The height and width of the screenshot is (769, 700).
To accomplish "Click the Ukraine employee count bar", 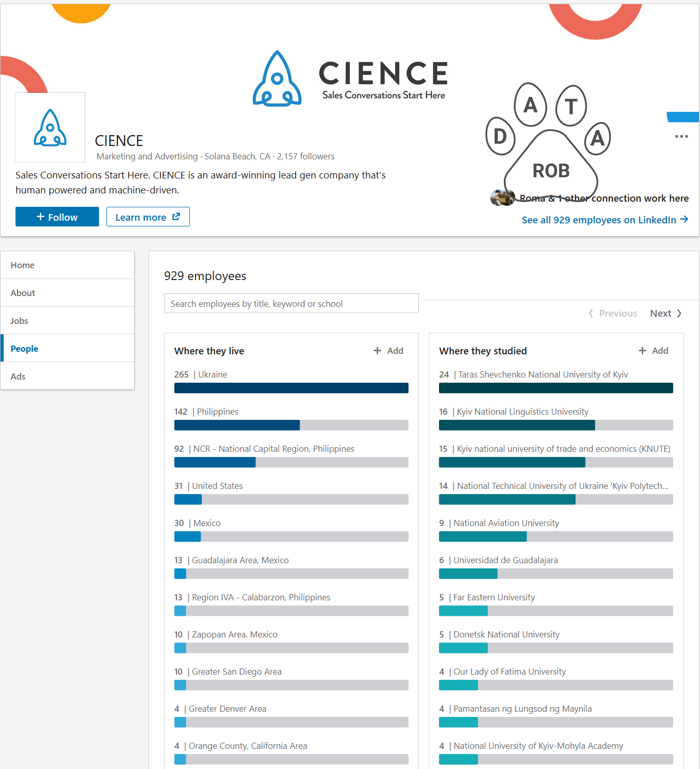I will (291, 388).
